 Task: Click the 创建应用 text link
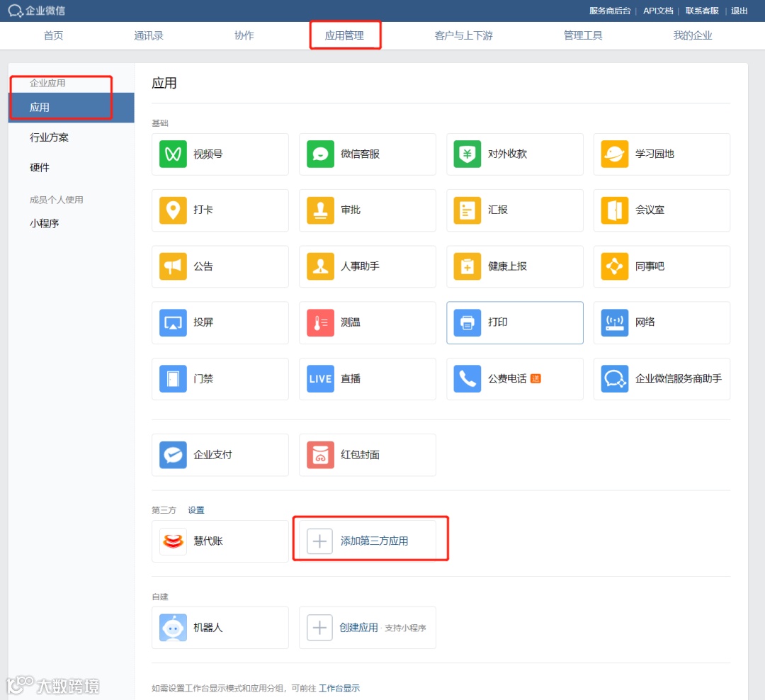point(358,628)
